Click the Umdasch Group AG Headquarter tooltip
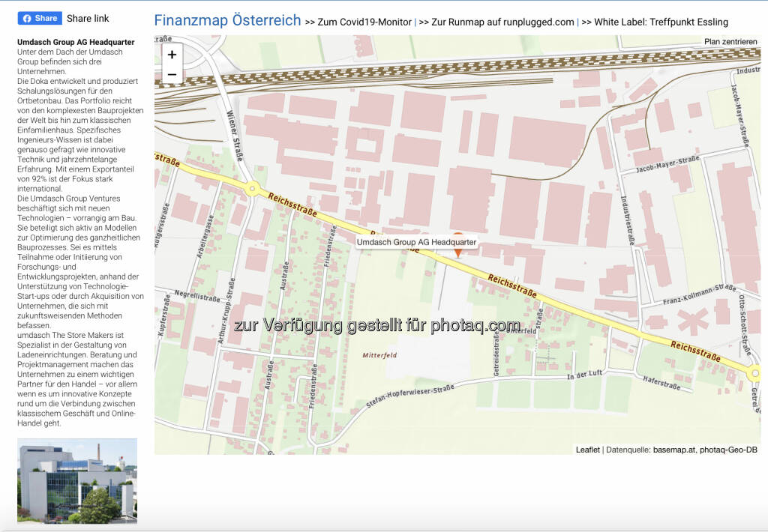768x532 pixels. (x=415, y=242)
